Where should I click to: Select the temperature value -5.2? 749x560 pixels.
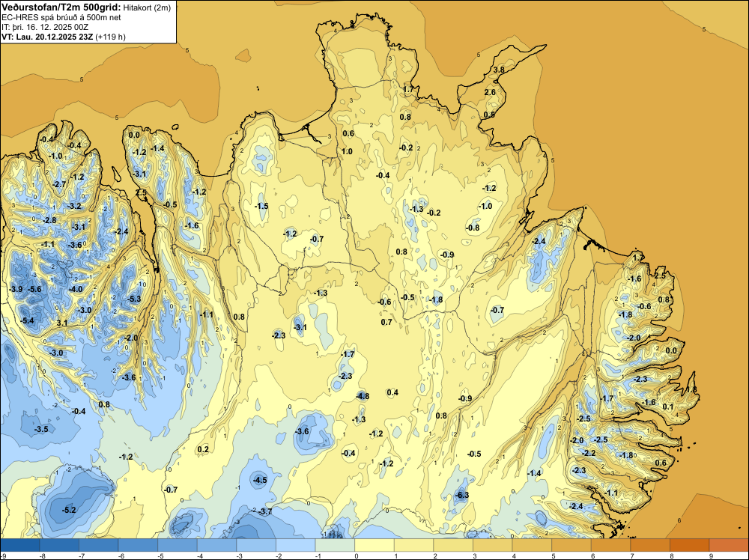tap(69, 510)
